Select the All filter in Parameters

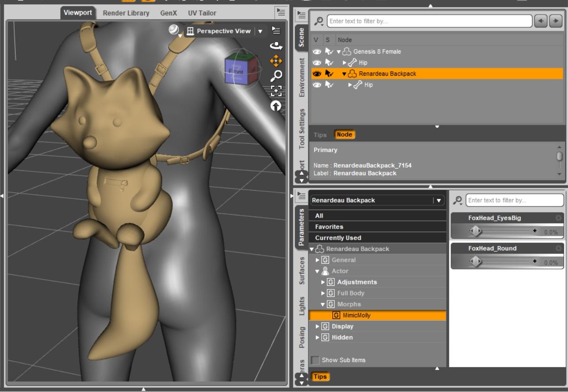coord(378,216)
